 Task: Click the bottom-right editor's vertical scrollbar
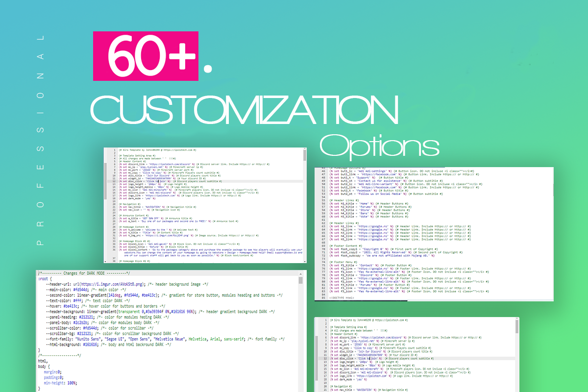[517, 355]
